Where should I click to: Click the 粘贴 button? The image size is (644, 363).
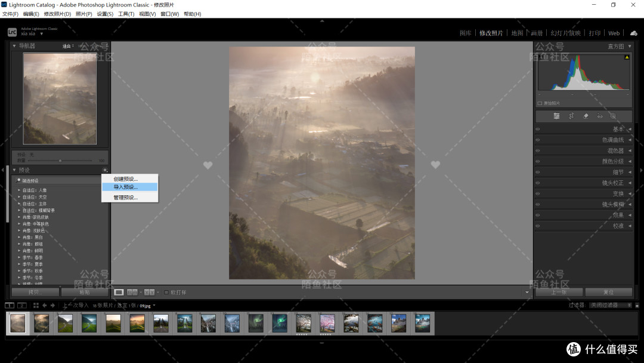[x=85, y=293]
